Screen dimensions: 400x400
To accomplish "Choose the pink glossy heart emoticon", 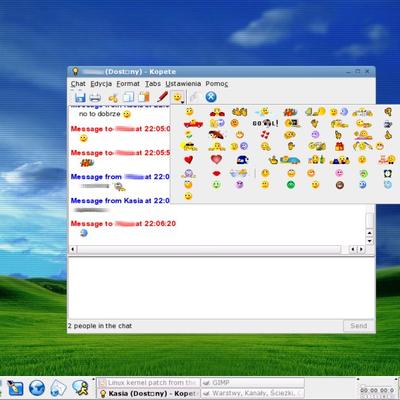I will point(216,159).
